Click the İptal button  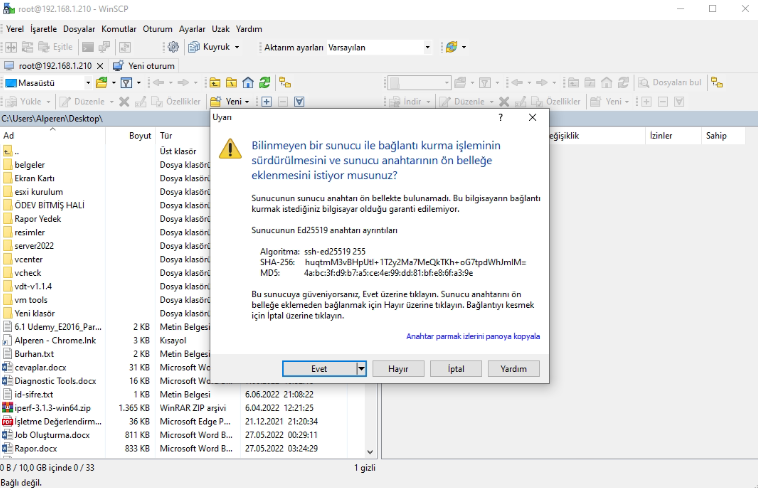tap(456, 369)
